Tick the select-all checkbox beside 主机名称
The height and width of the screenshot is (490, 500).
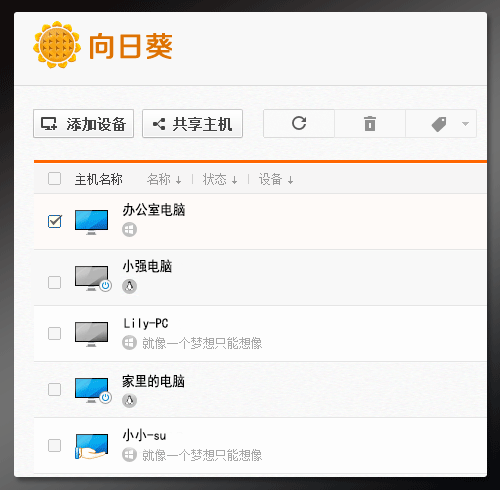54,178
